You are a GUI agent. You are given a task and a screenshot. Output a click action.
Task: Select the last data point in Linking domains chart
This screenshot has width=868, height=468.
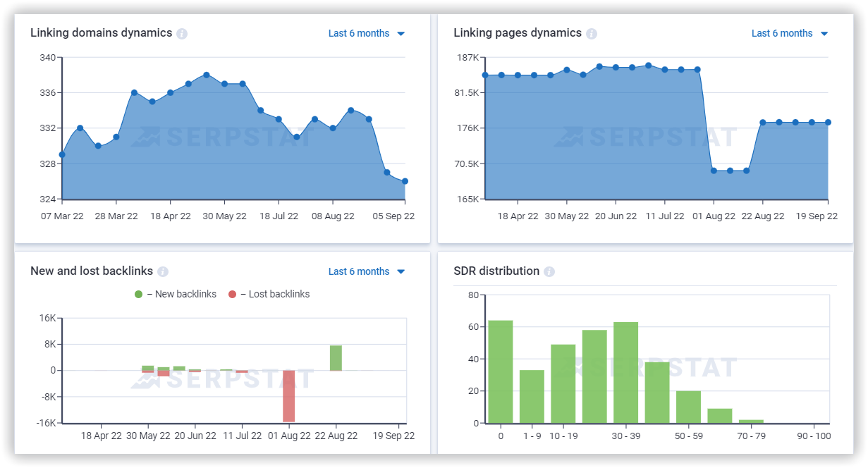[x=405, y=181]
